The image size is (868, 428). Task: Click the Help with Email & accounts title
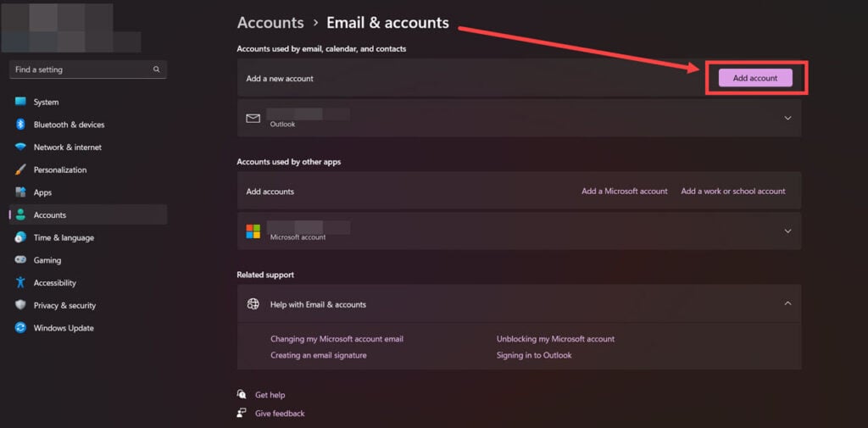318,304
